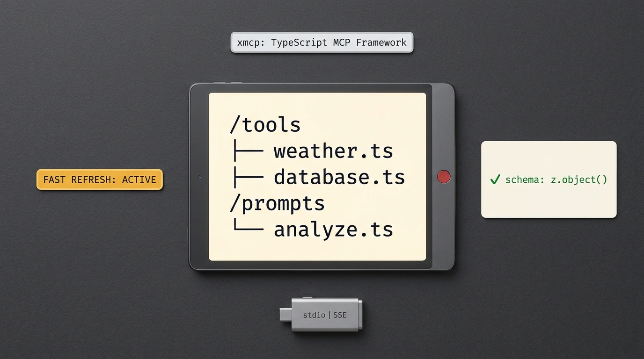Collapse the /tools folder
The width and height of the screenshot is (644, 359).
(x=265, y=125)
